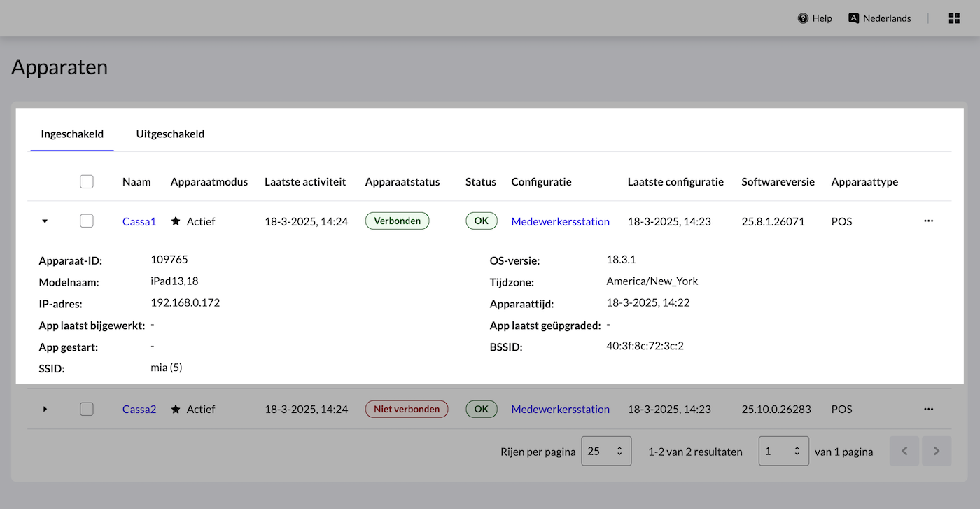Toggle the select-all checkbox in header
The width and height of the screenshot is (980, 509).
pyautogui.click(x=87, y=182)
